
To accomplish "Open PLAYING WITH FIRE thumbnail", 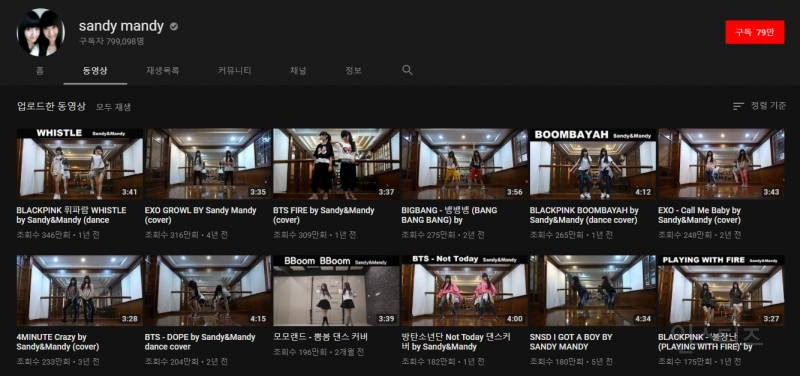I will [721, 291].
